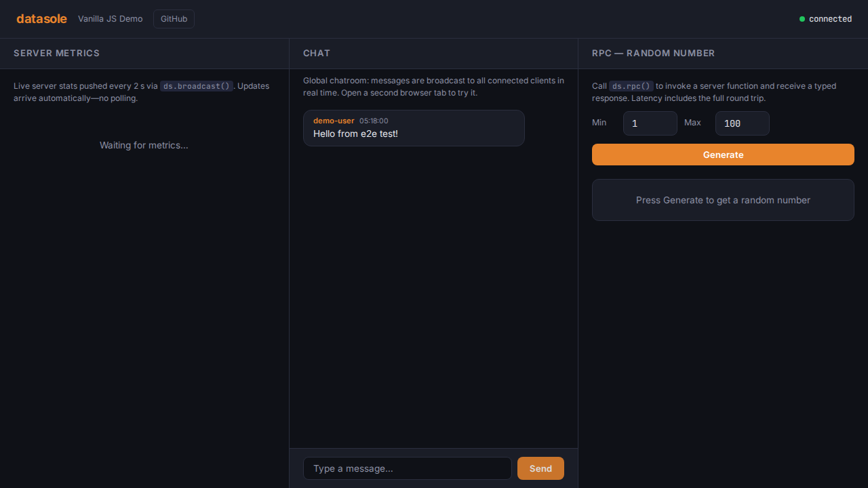
Task: Click the 'SERVER METRICS' panel heading
Action: coord(56,53)
